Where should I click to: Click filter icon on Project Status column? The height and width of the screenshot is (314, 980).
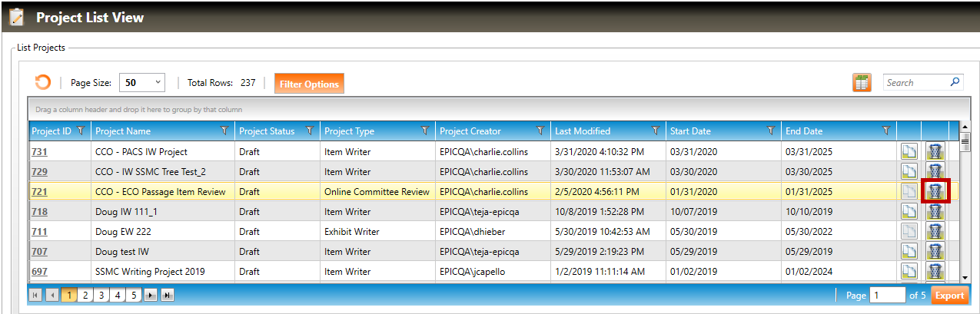(x=310, y=131)
